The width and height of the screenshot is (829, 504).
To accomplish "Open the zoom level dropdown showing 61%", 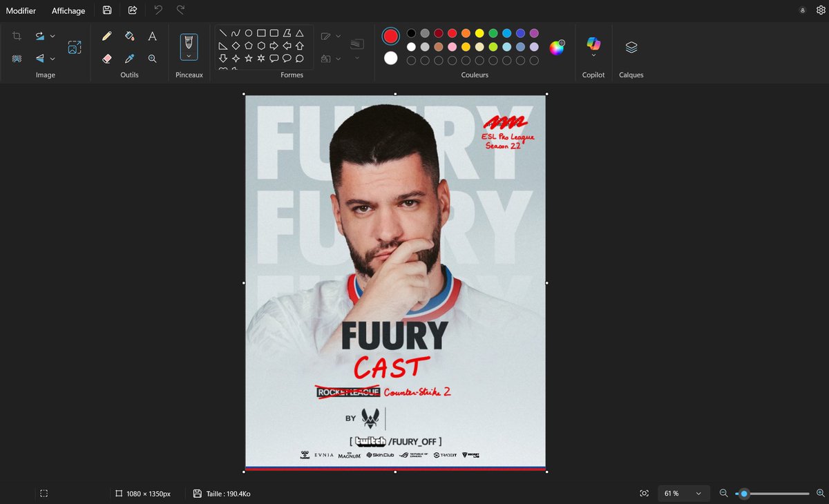I will [684, 493].
